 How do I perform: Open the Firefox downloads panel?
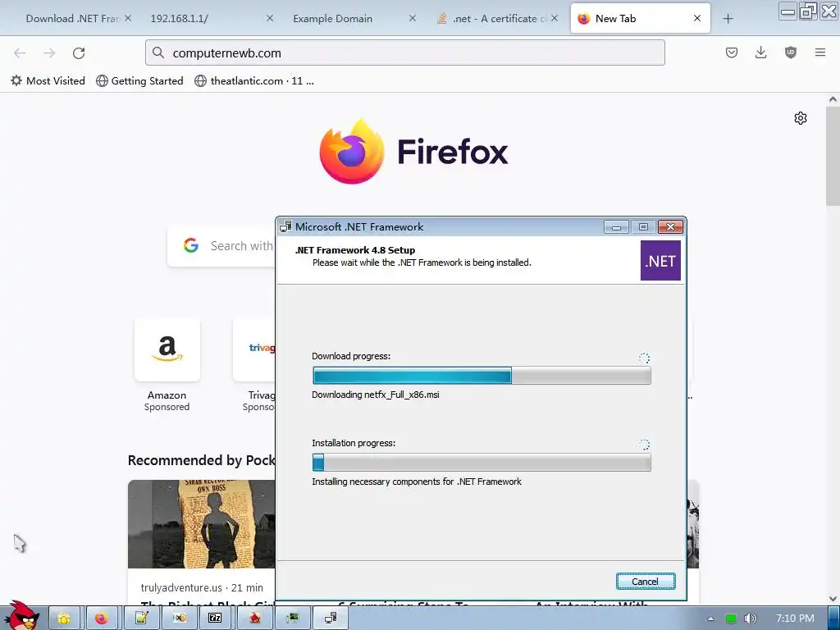click(x=760, y=52)
